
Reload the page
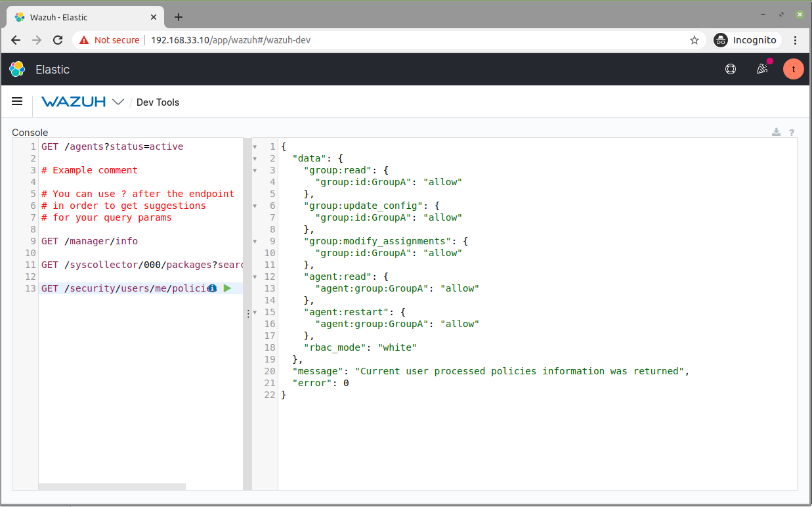tap(58, 39)
